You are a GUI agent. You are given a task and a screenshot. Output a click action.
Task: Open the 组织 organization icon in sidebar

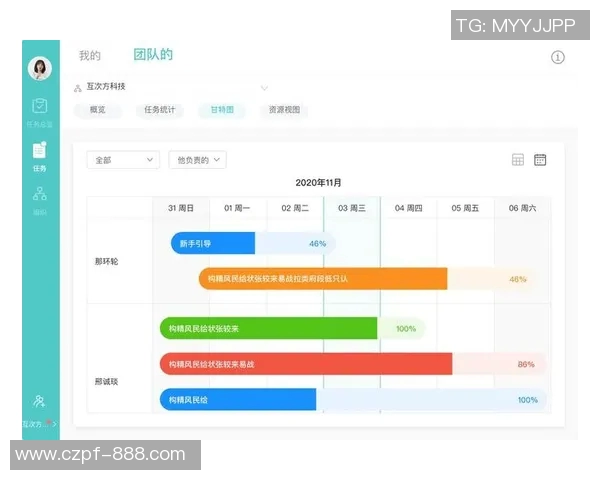[40, 195]
